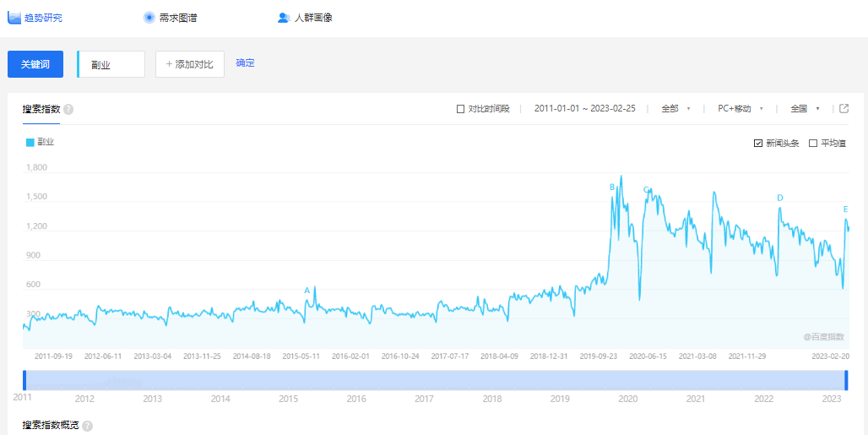Uncheck the 新闻头条 checkbox
Screen dimensions: 868x435
tap(758, 143)
